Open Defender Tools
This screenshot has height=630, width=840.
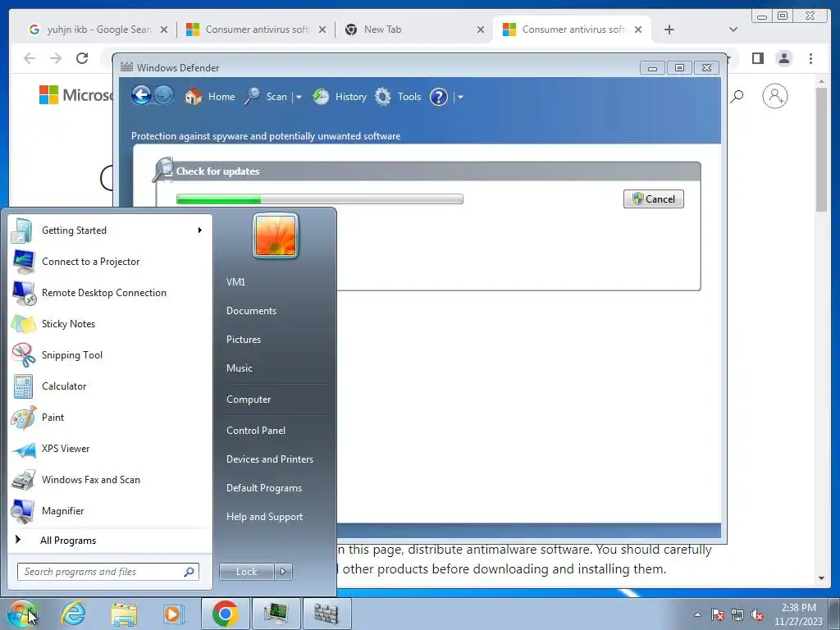click(x=398, y=97)
